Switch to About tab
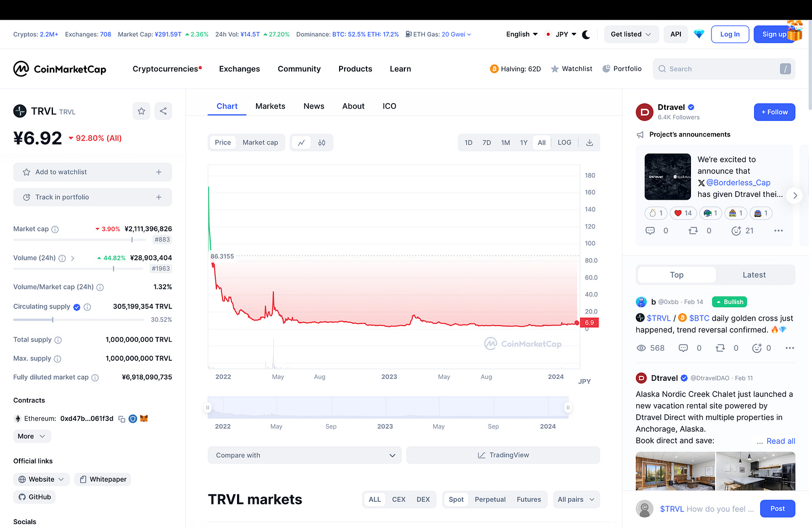 [x=354, y=106]
